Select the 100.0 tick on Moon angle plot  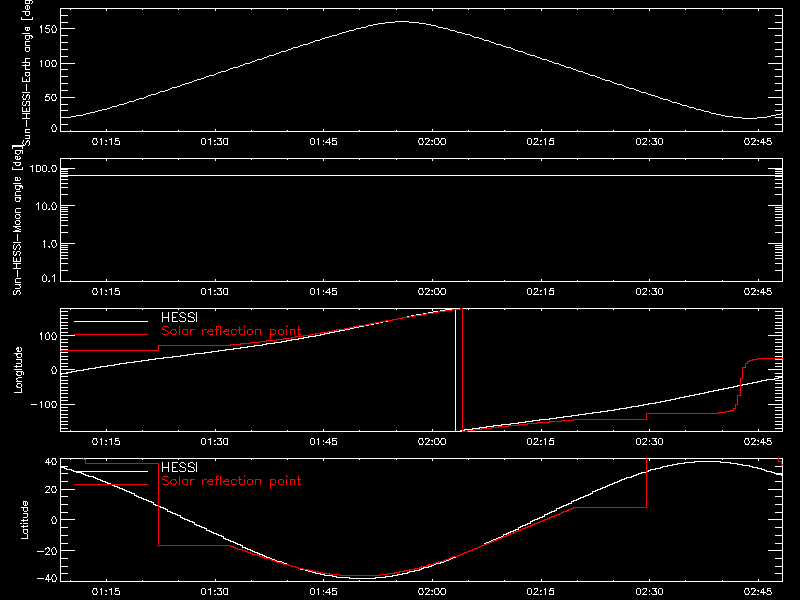[43, 169]
